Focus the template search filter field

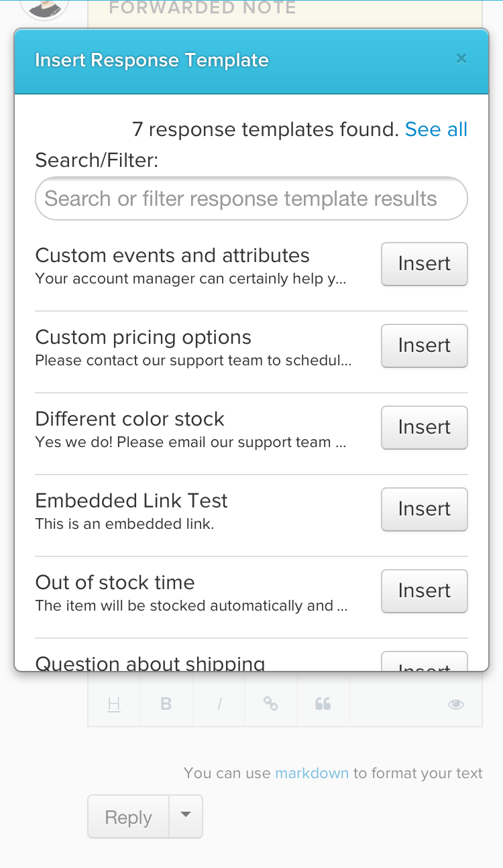[251, 198]
